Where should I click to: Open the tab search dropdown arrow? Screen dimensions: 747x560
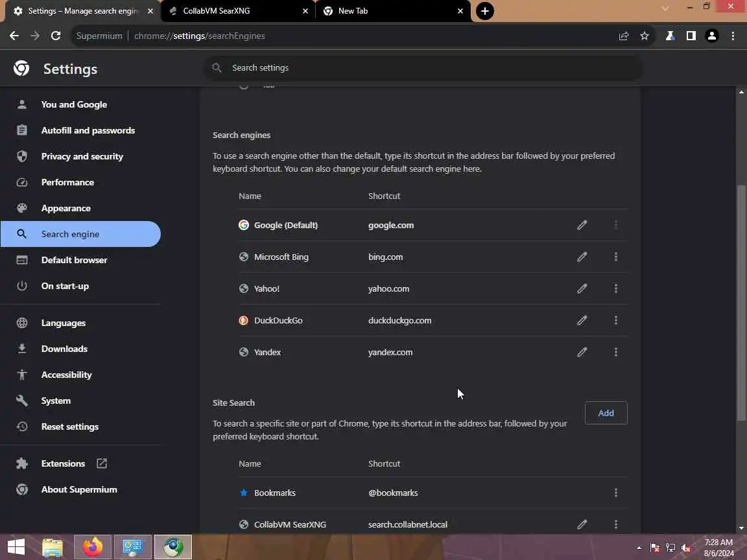665,8
